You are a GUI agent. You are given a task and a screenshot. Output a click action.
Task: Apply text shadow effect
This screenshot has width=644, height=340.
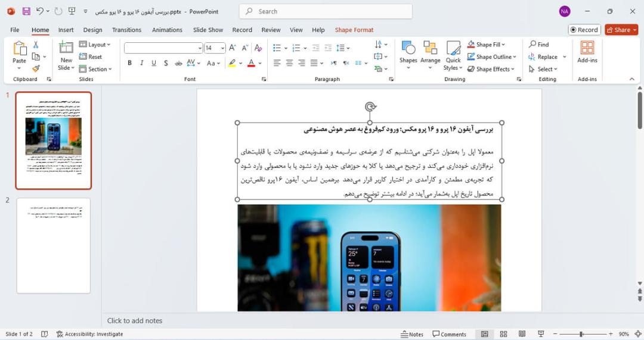click(166, 63)
